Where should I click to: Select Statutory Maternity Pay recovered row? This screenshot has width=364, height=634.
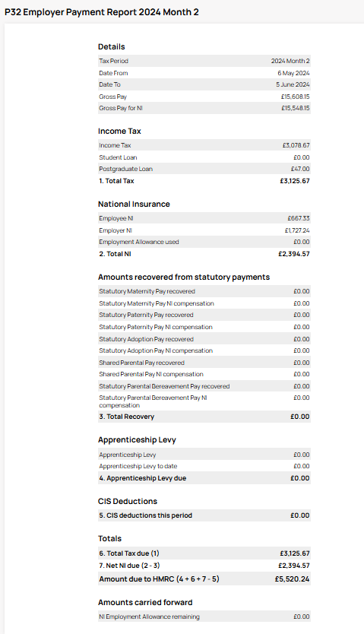click(x=204, y=291)
